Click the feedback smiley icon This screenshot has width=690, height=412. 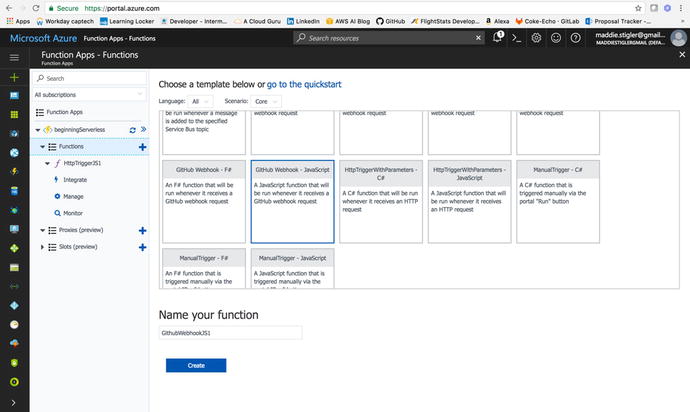tap(555, 37)
